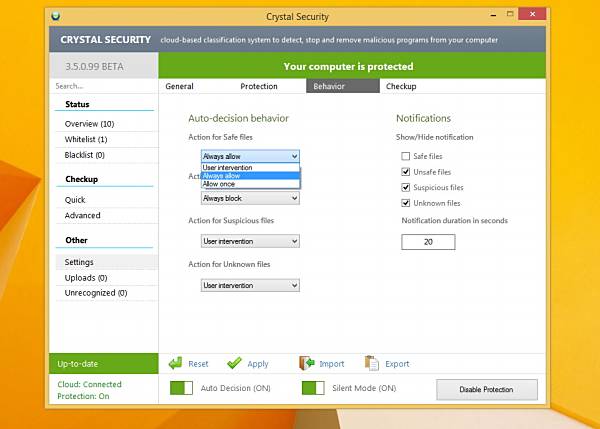Click the Import door-arrow icon
The width and height of the screenshot is (600, 429).
[307, 363]
